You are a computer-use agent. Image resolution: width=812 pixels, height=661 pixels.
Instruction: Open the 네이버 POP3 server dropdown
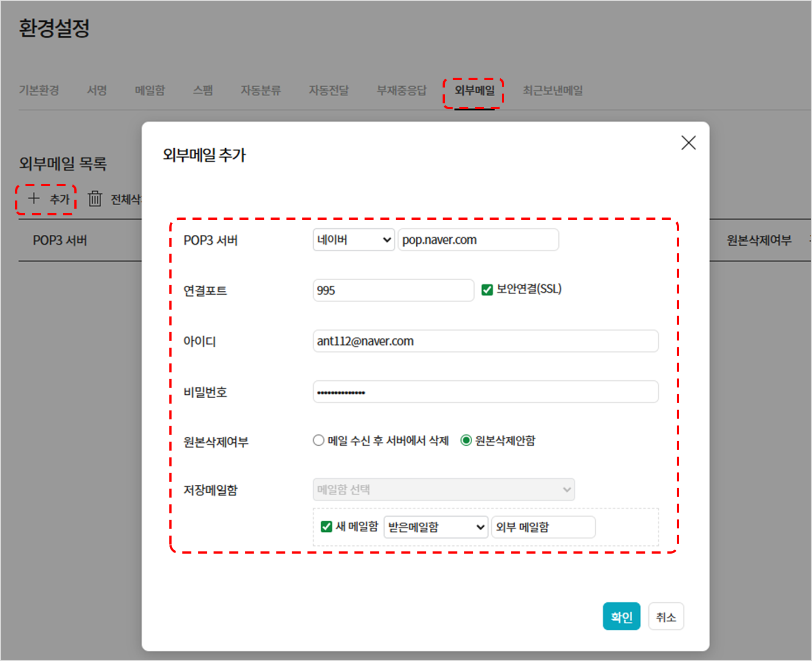coord(353,240)
